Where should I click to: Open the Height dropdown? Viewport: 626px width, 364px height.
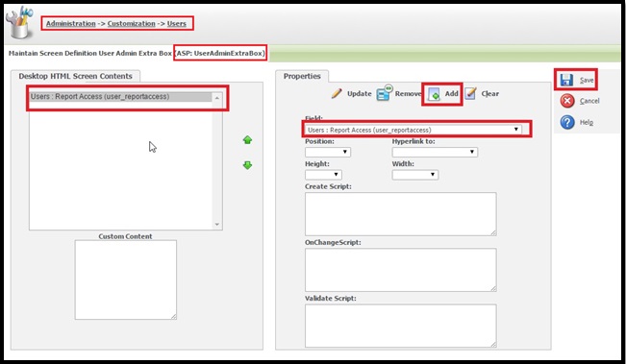[x=323, y=175]
